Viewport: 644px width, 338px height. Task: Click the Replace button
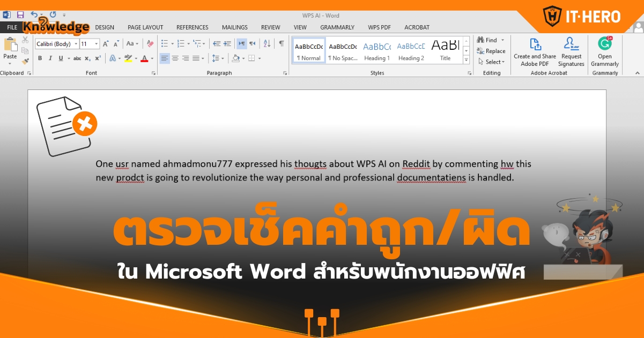[491, 51]
